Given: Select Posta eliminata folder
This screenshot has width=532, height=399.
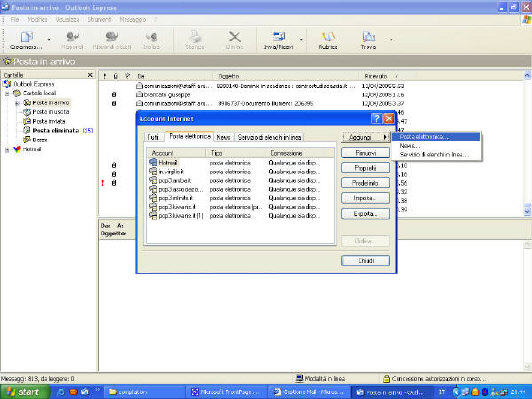Looking at the screenshot, I should click(x=55, y=130).
